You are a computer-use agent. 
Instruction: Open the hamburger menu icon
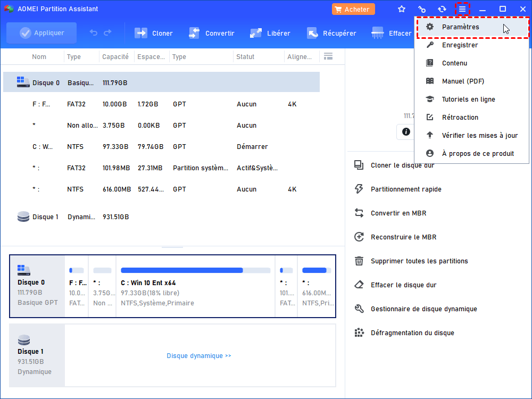tap(462, 9)
